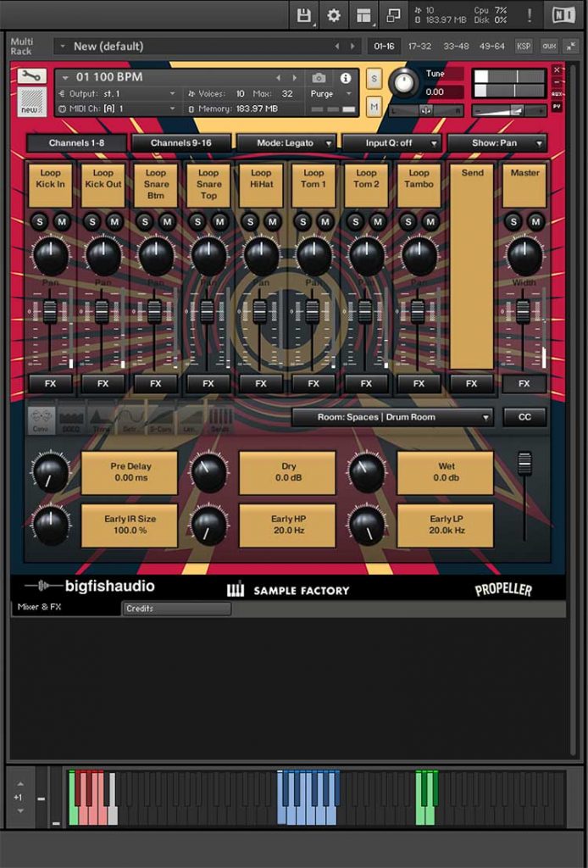The image size is (588, 868).
Task: Open the Output st. 1 dropdown
Action: (x=117, y=93)
